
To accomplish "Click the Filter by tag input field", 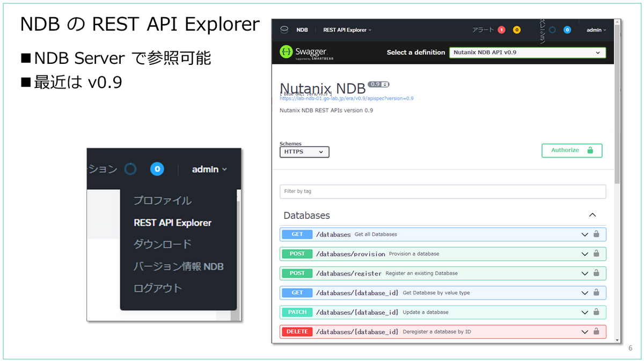I will [443, 191].
